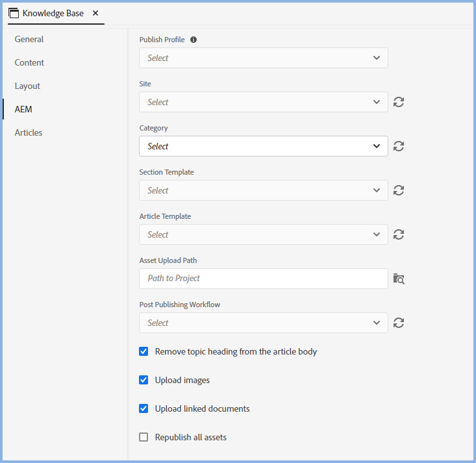Refresh the Section Template list
Image resolution: width=476 pixels, height=463 pixels.
(399, 190)
